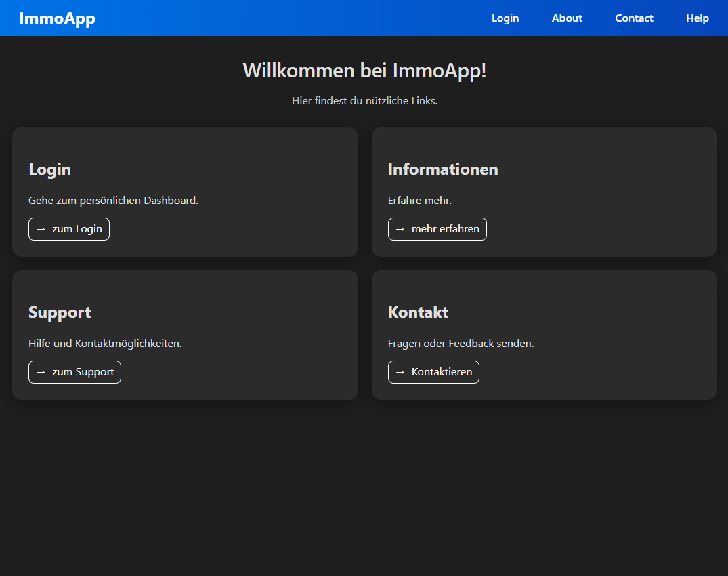Select Help at the far right of the navbar
This screenshot has height=576, width=728.
pos(698,18)
